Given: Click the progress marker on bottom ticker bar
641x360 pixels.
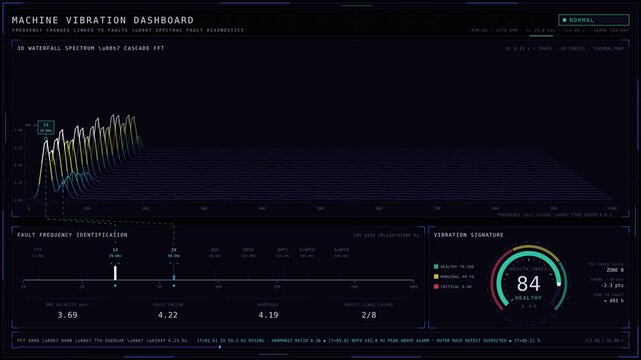Looking at the screenshot, I should 220,347.
